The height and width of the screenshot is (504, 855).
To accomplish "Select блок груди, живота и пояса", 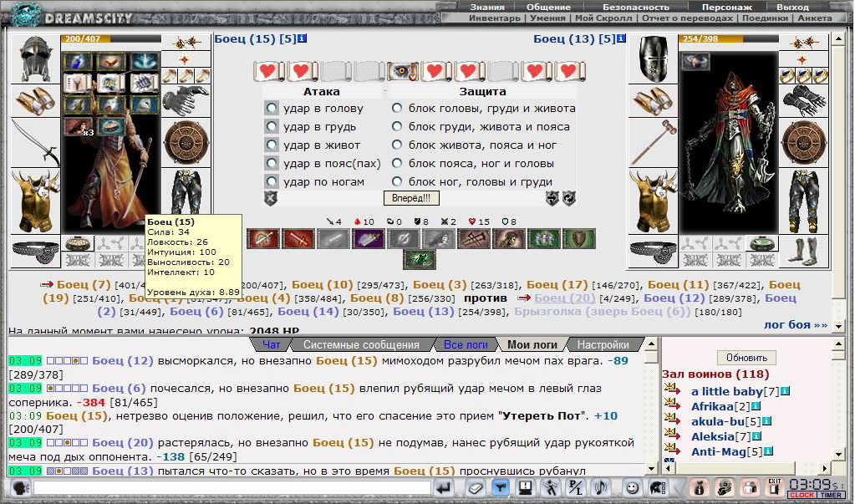I will tap(397, 126).
